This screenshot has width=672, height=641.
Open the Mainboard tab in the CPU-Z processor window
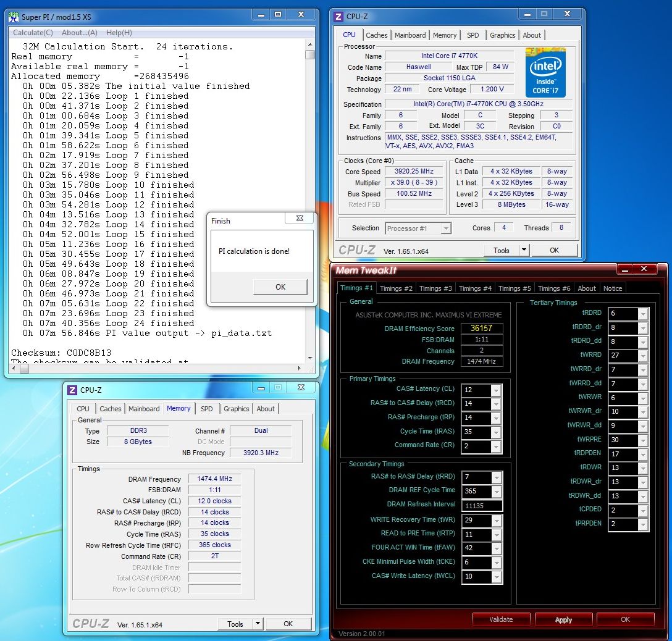coord(410,35)
